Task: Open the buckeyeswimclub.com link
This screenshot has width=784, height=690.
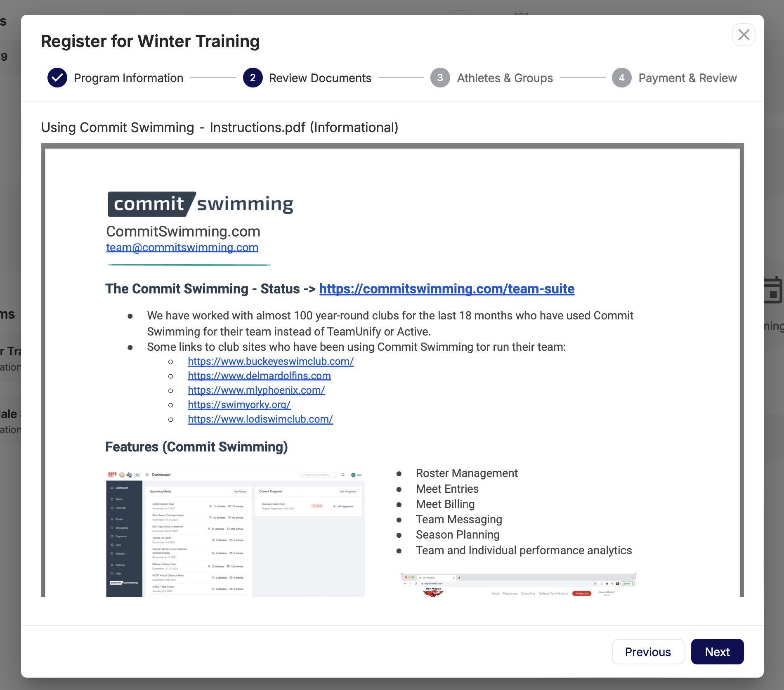Action: [x=271, y=361]
